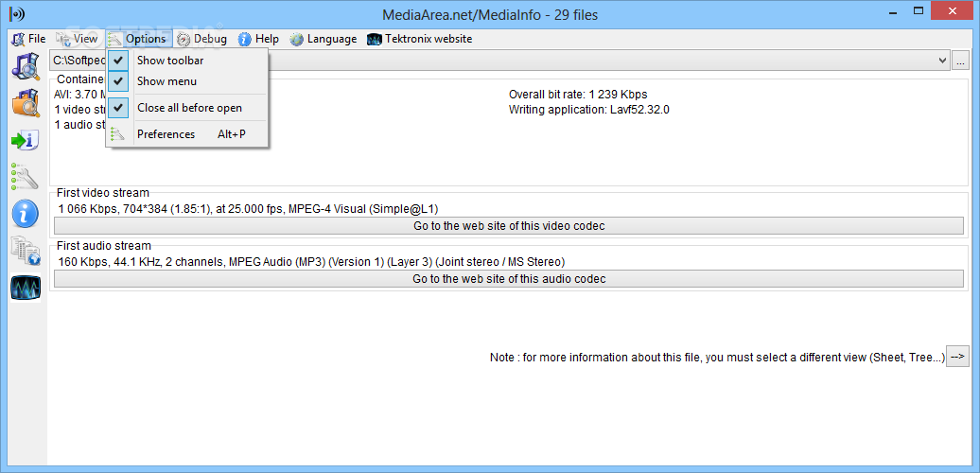Click the browse '...' button beside path

coord(961,61)
